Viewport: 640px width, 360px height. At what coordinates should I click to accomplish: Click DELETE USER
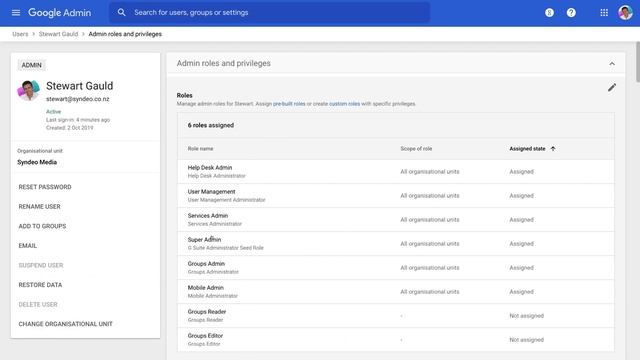point(38,304)
